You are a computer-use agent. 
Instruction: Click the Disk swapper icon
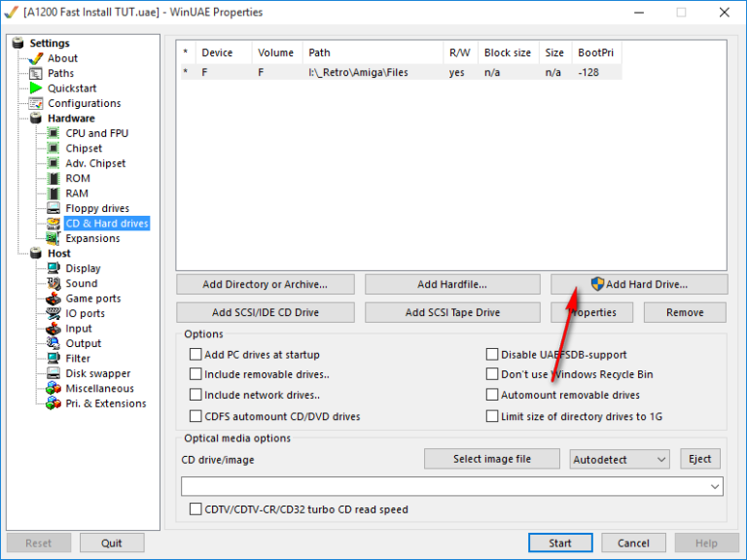coord(53,373)
